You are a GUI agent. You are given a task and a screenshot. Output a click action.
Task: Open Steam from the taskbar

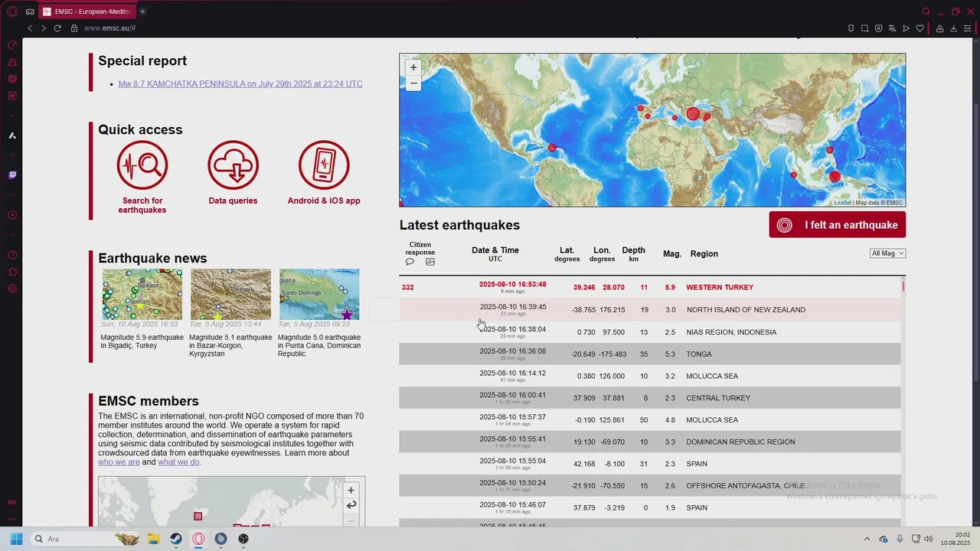(176, 539)
